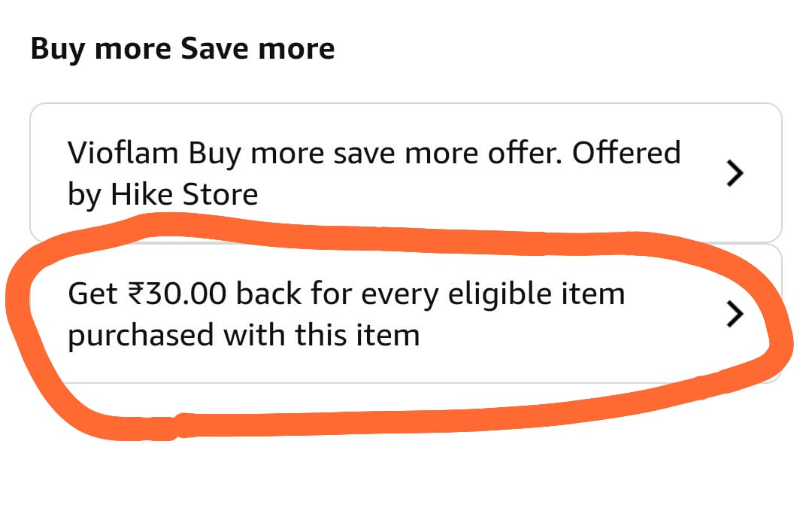Click 'purchased with this item' text line

click(244, 334)
